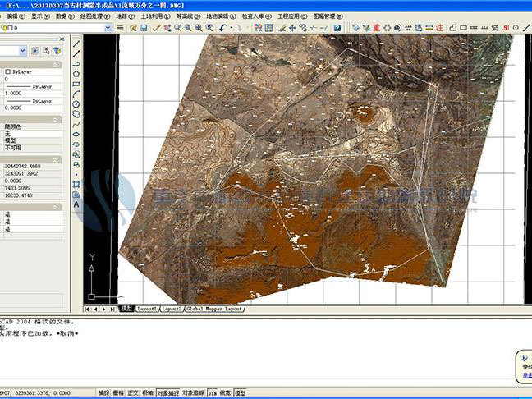Toggle the 极轴 polar status button
Image resolution: width=532 pixels, height=399 pixels.
coord(148,393)
